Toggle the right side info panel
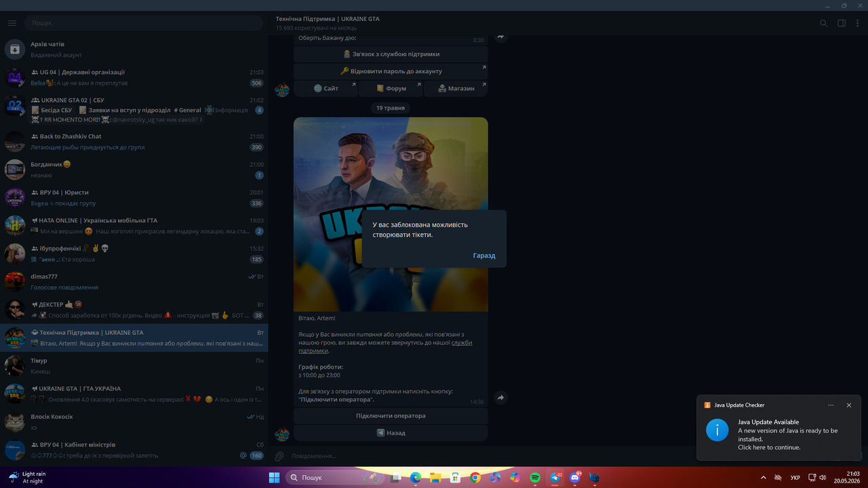The height and width of the screenshot is (488, 868). pos(842,23)
